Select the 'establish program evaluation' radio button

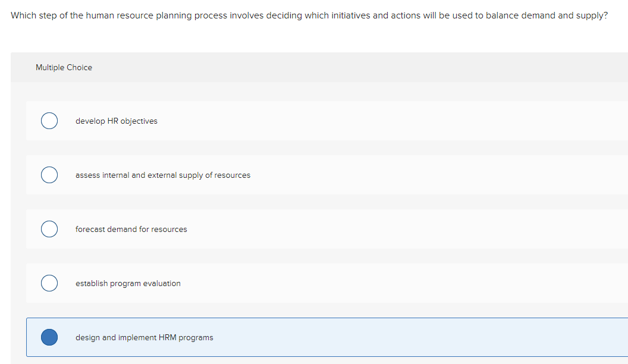(49, 283)
